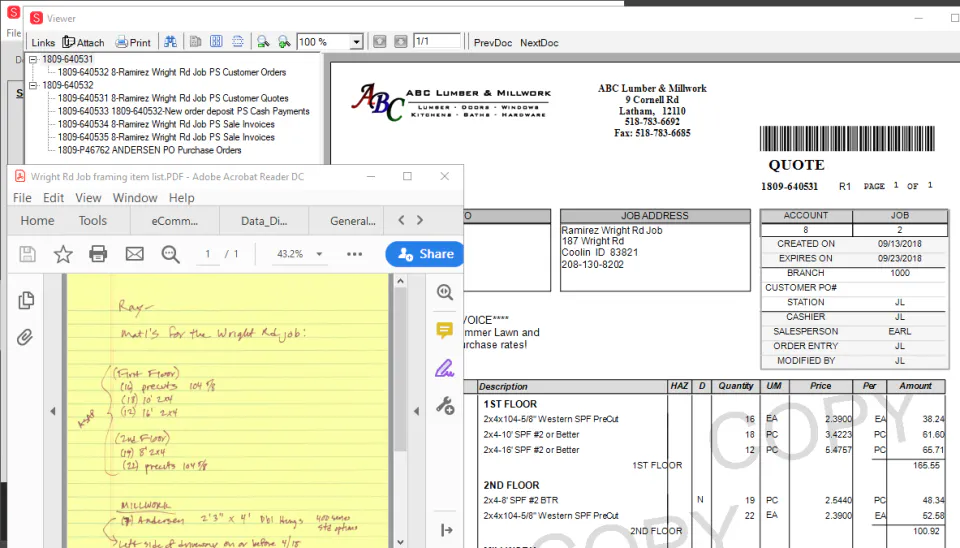
Task: Click the previous page arrow in Viewer
Action: tap(380, 42)
